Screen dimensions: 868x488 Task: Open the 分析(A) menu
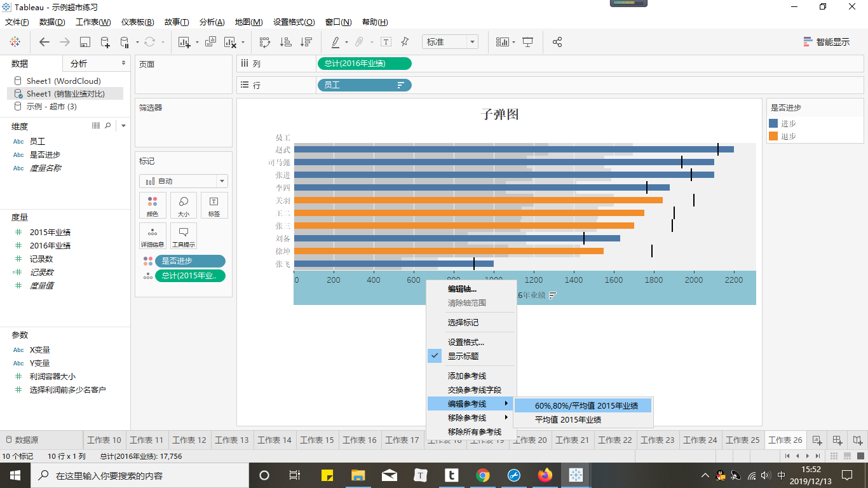[x=212, y=22]
